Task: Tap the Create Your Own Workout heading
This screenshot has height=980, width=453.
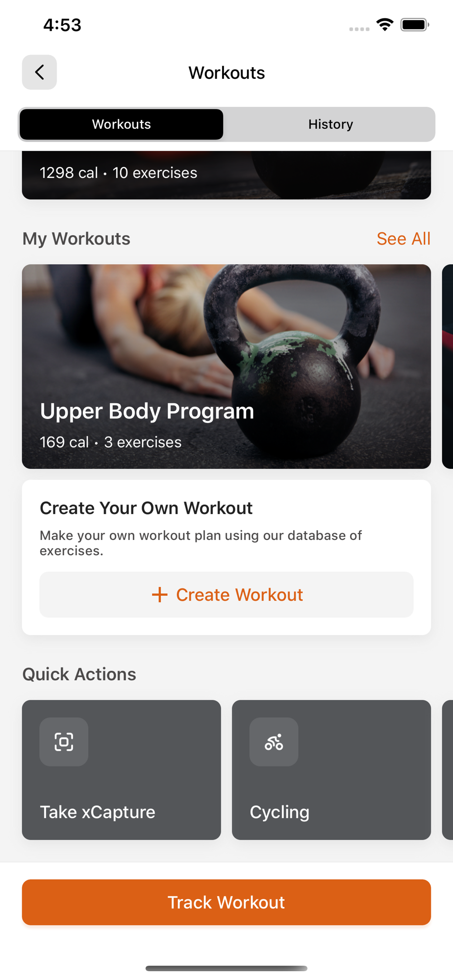Action: pyautogui.click(x=146, y=508)
